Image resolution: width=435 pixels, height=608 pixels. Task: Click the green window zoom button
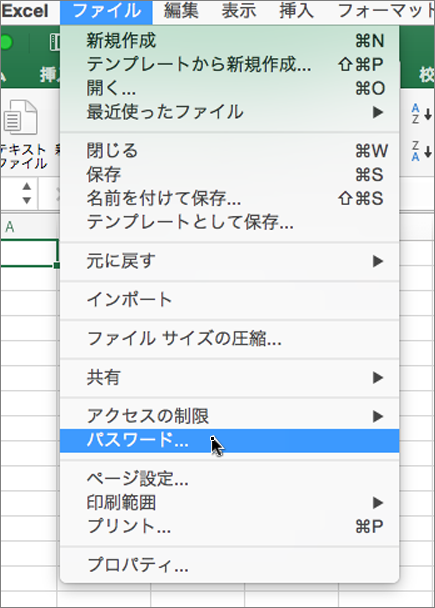click(5, 43)
